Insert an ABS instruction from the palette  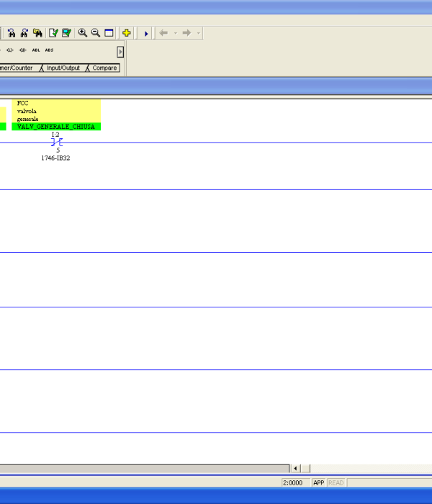coord(49,50)
